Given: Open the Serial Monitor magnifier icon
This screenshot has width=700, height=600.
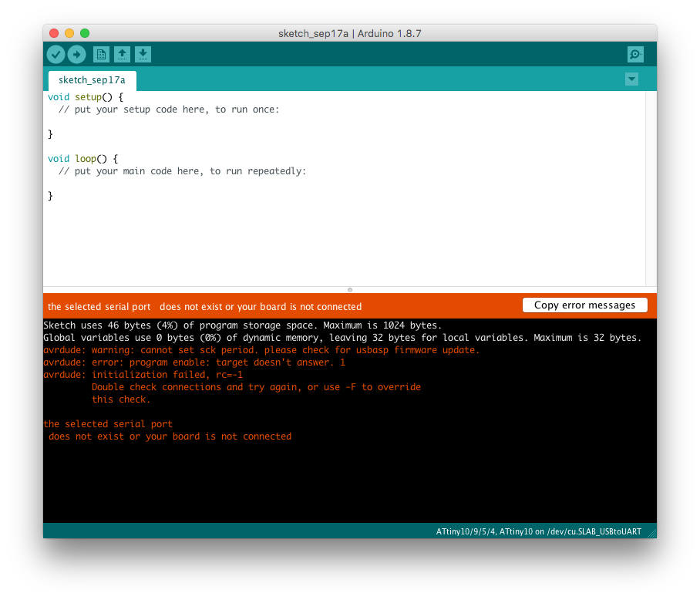Looking at the screenshot, I should [635, 54].
